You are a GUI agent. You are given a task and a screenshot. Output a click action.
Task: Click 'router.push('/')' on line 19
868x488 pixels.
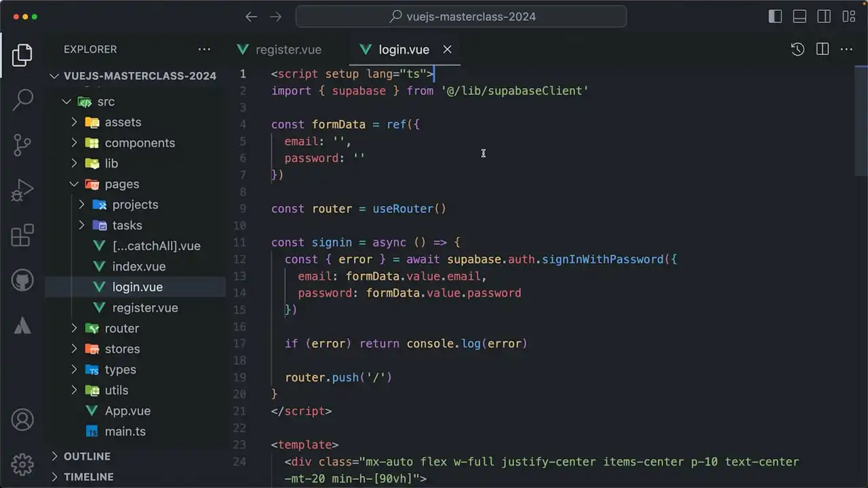pyautogui.click(x=338, y=378)
